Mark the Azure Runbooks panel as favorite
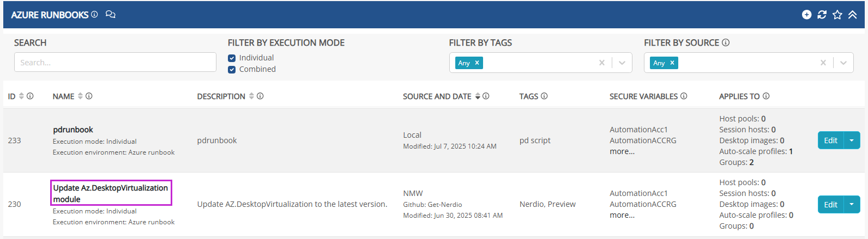The image size is (868, 239). (x=837, y=15)
